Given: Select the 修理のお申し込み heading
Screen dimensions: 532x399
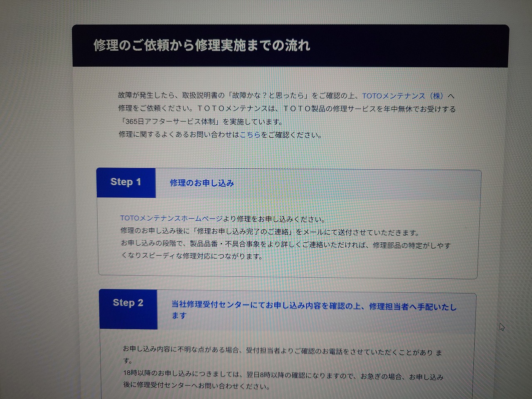Looking at the screenshot, I should click(202, 183).
